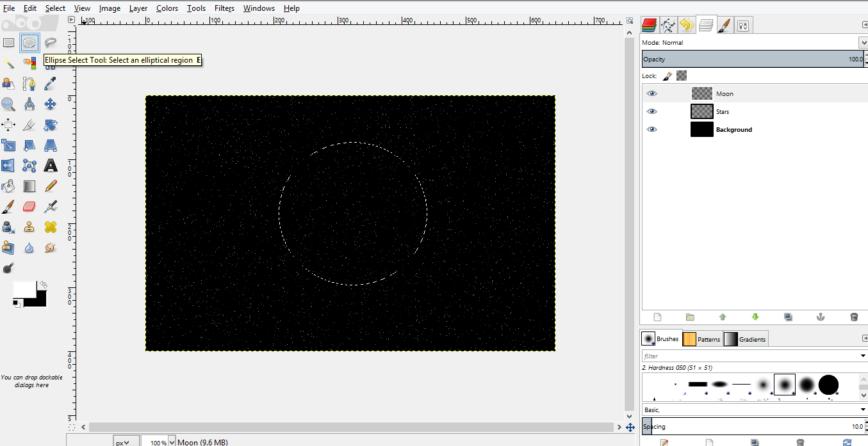The height and width of the screenshot is (446, 868).
Task: Select the Eraser tool
Action: (x=29, y=206)
